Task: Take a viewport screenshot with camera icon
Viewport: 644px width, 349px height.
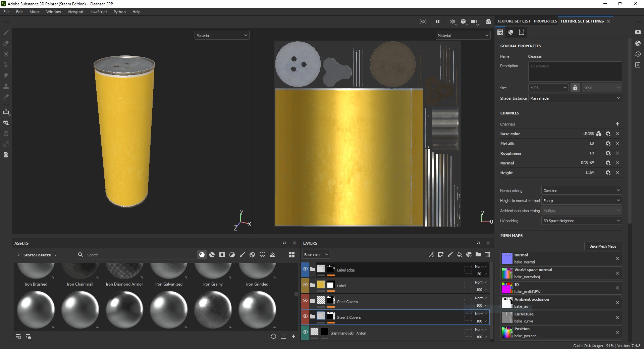Action: click(x=488, y=21)
